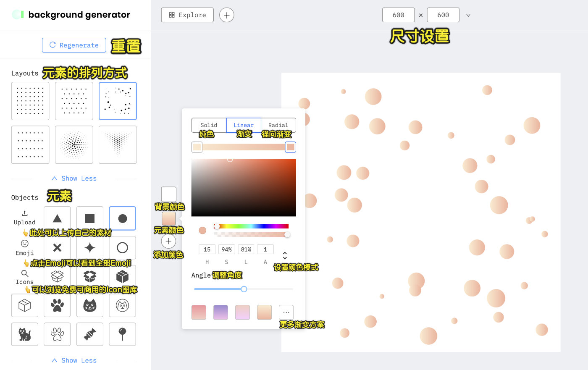The height and width of the screenshot is (370, 588).
Task: Select the filled square object
Action: [x=90, y=218]
